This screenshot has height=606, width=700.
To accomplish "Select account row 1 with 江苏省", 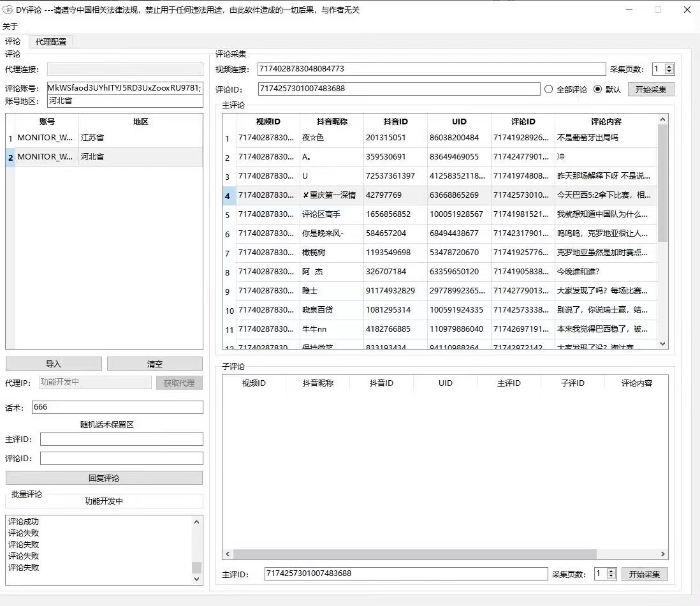I will pyautogui.click(x=104, y=138).
